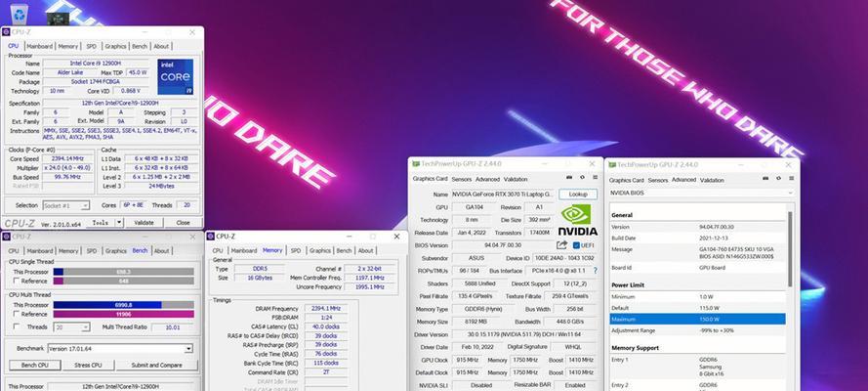Click the Lookup button in GPU-Z

(578, 195)
